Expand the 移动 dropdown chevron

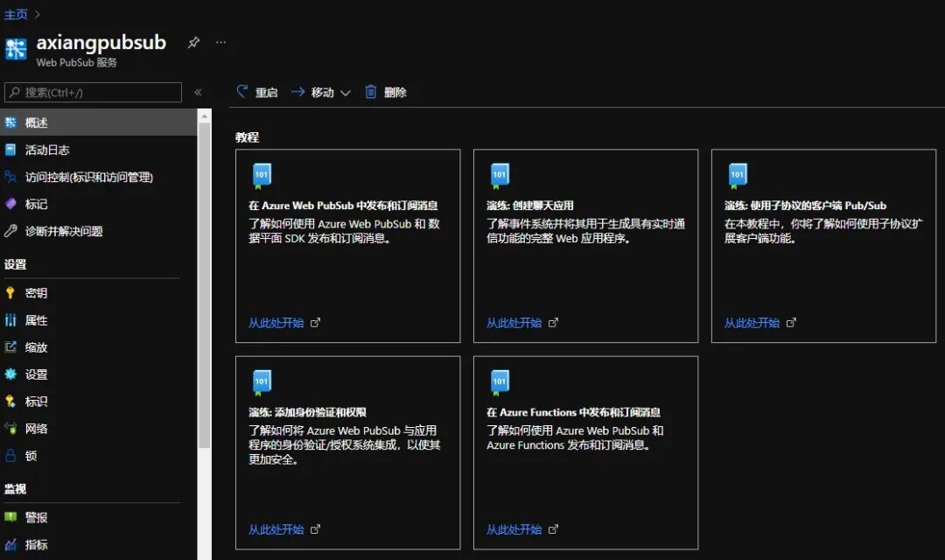[347, 92]
